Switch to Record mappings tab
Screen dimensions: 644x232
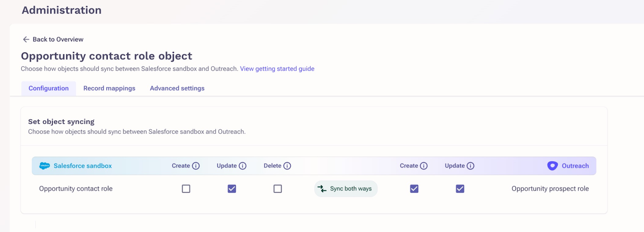109,88
